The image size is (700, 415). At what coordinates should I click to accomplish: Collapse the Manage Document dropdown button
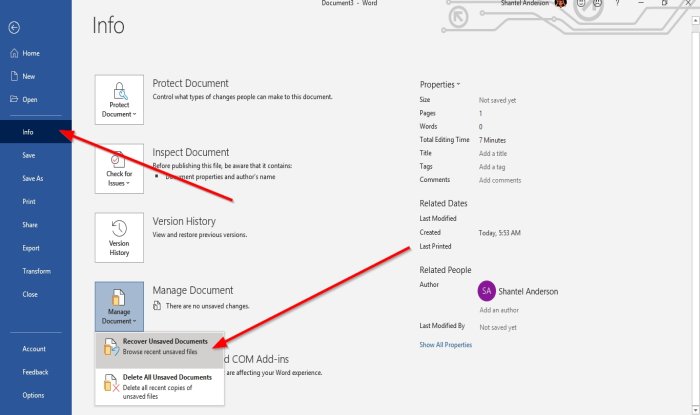[x=119, y=307]
